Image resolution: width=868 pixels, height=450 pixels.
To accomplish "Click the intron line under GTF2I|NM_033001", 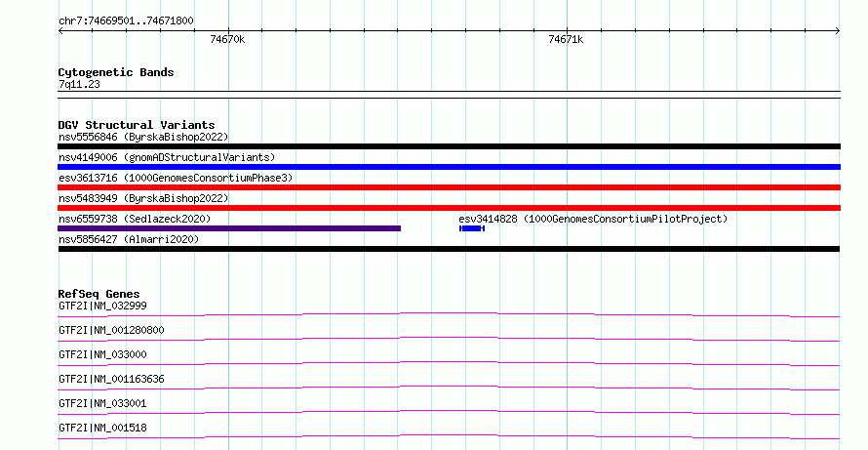I will 449,412.
